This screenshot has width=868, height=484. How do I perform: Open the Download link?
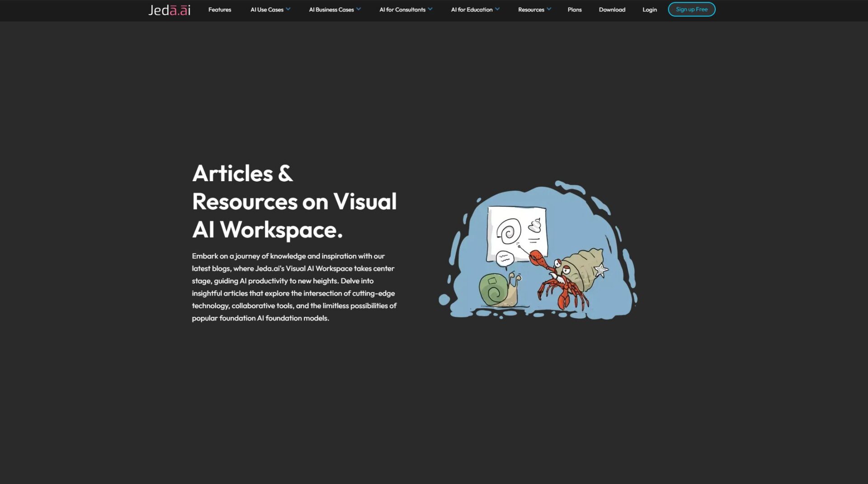612,9
